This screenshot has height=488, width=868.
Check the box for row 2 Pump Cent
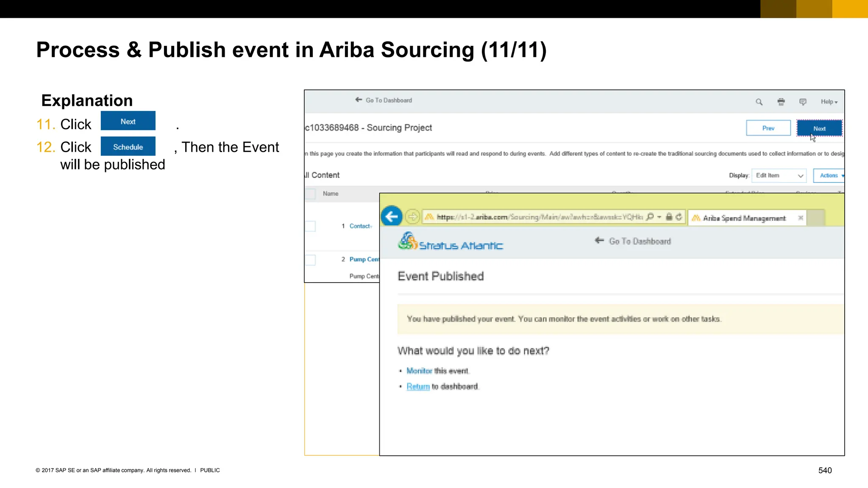[x=311, y=260]
